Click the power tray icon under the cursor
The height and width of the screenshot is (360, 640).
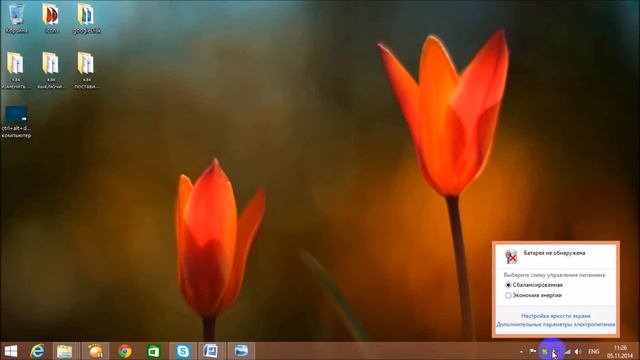(555, 351)
